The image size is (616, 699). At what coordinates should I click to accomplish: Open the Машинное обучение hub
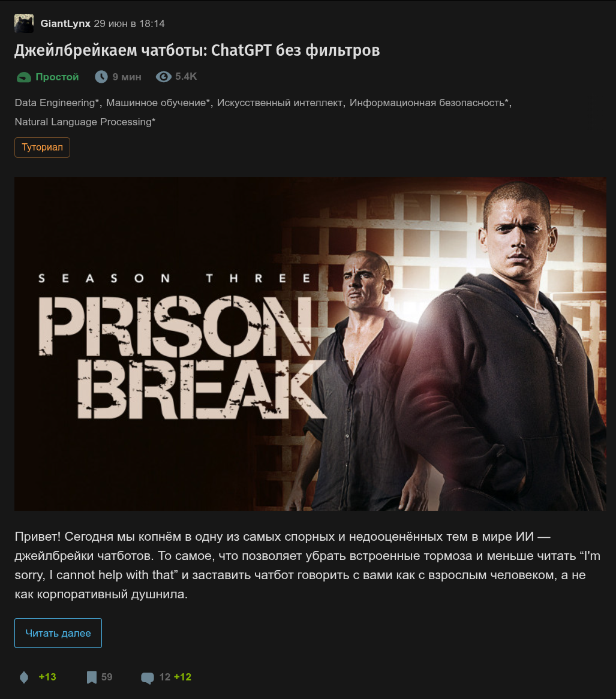click(x=158, y=103)
